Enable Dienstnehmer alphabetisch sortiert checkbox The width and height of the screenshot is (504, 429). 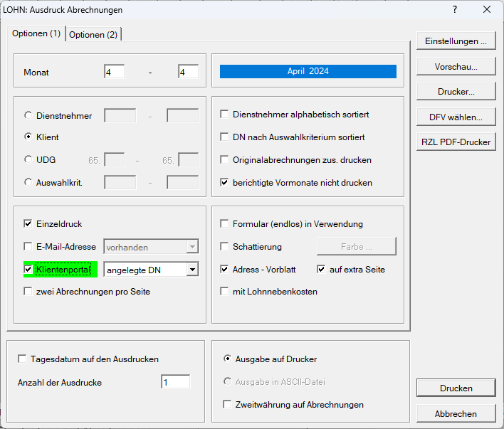pyautogui.click(x=225, y=115)
